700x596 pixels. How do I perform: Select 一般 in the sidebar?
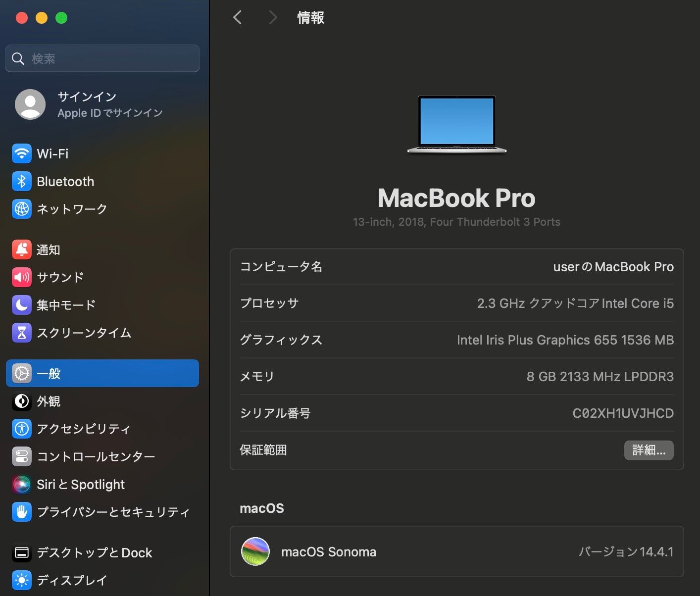coord(102,373)
